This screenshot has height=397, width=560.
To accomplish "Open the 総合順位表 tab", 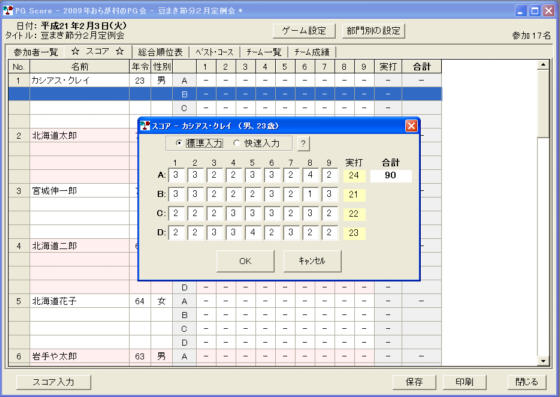I will (160, 52).
